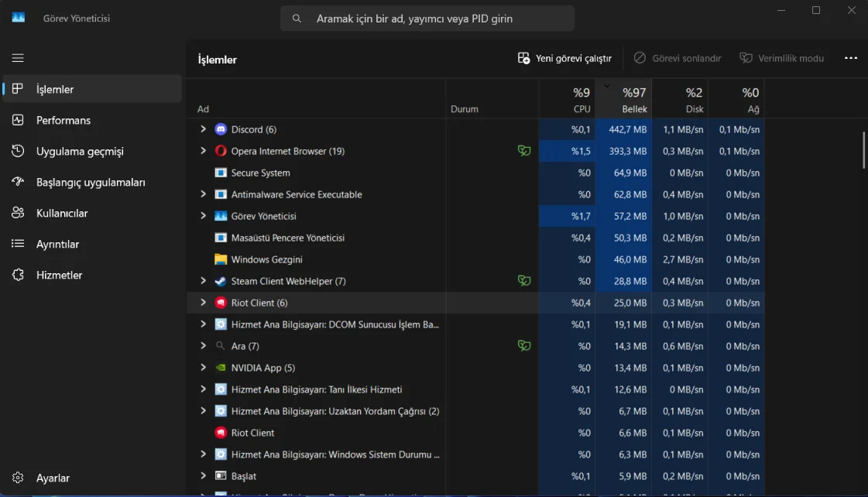
Task: Click the Riot Client (6) icon
Action: click(221, 303)
